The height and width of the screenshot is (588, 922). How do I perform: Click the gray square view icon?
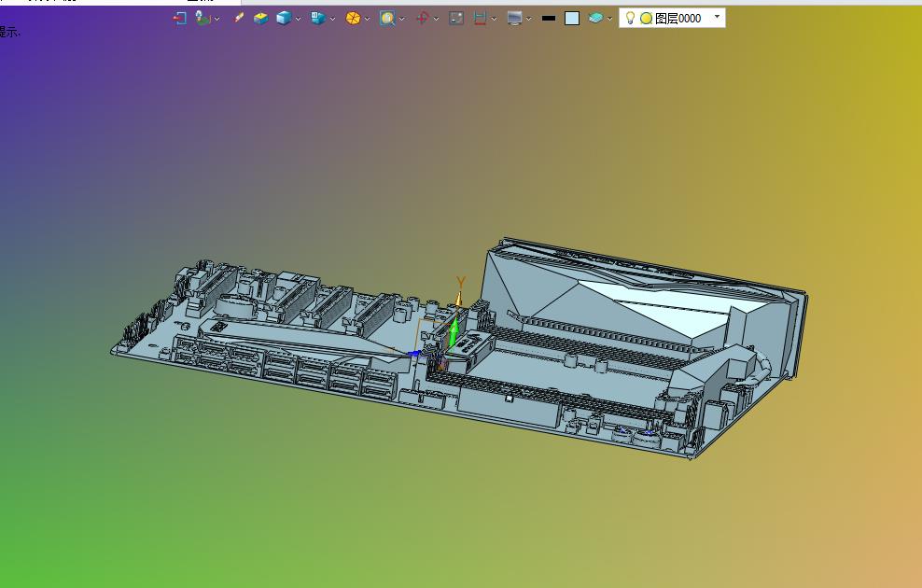[x=456, y=19]
